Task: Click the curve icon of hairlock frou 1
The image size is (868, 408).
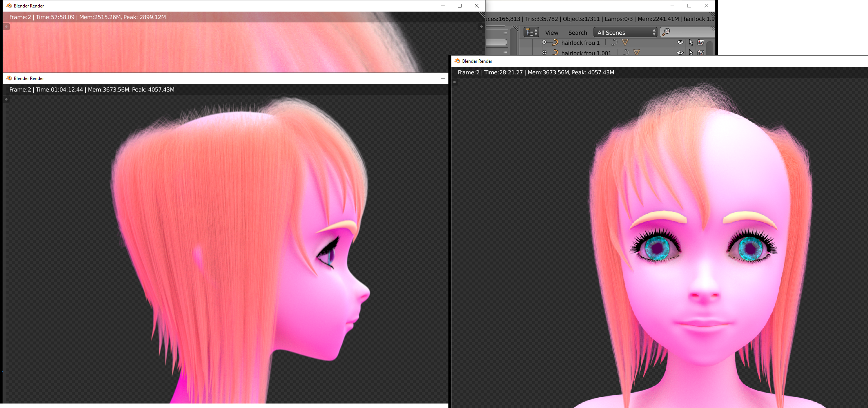Action: (x=555, y=43)
